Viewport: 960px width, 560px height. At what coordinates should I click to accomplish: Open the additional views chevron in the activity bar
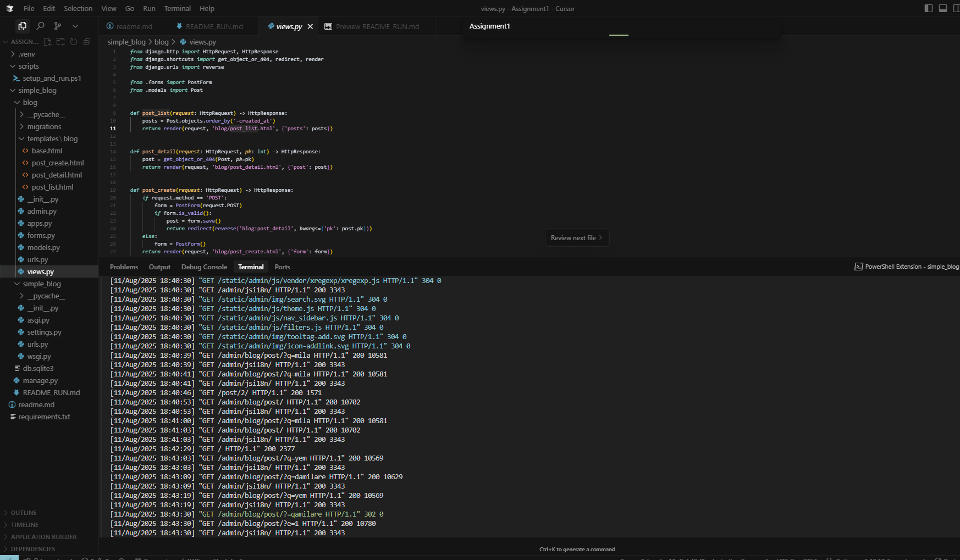pyautogui.click(x=75, y=26)
